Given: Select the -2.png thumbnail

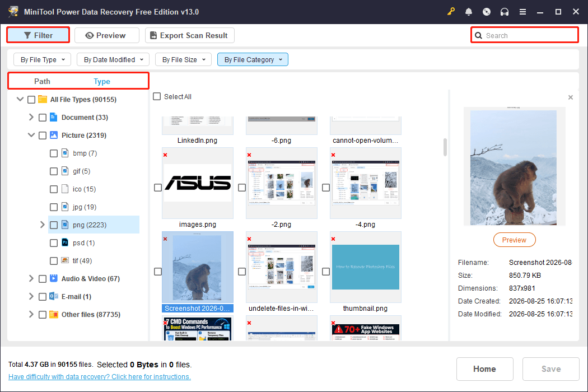Looking at the screenshot, I should tap(282, 183).
